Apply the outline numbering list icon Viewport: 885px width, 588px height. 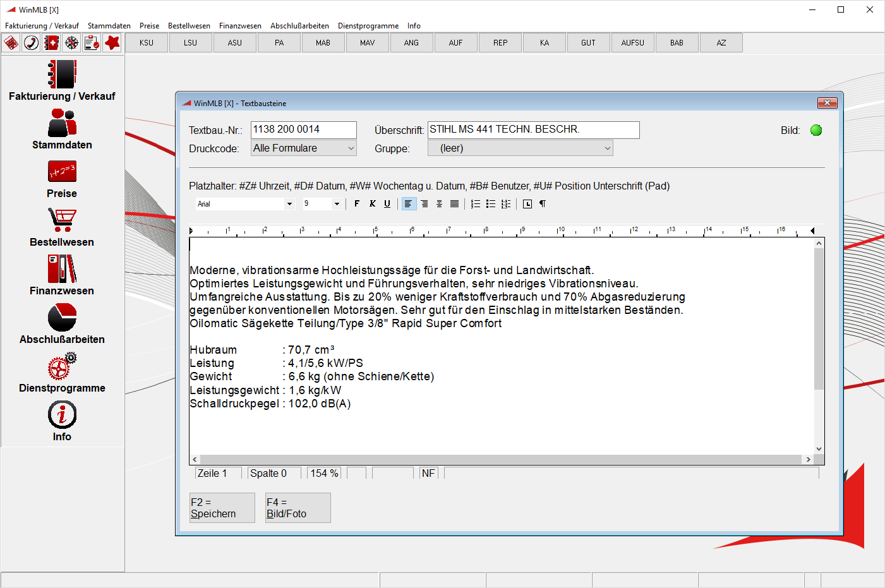[x=506, y=204]
